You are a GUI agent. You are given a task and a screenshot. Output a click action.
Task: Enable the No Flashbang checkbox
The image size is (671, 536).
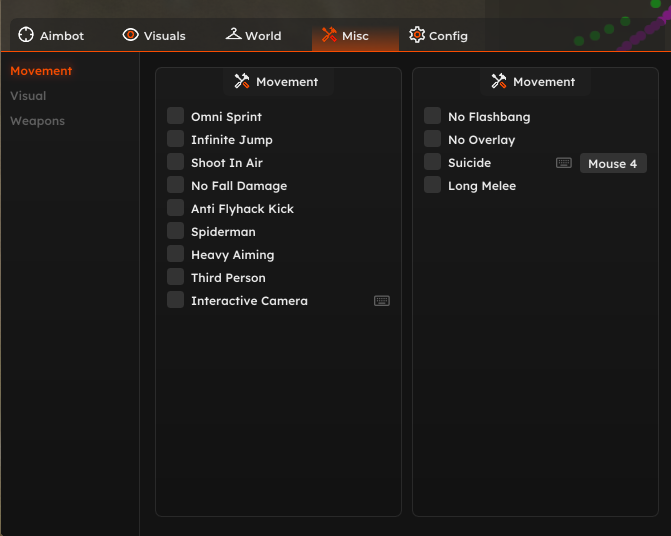point(432,116)
